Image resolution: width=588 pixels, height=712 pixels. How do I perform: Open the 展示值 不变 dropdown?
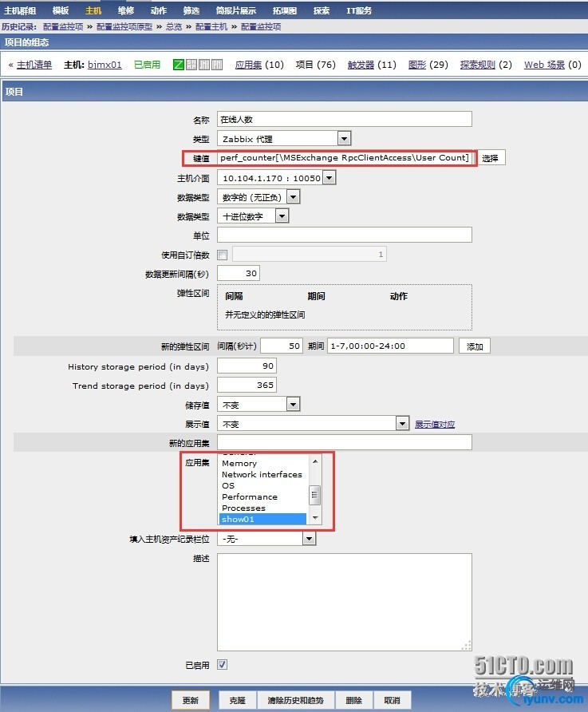tap(313, 424)
